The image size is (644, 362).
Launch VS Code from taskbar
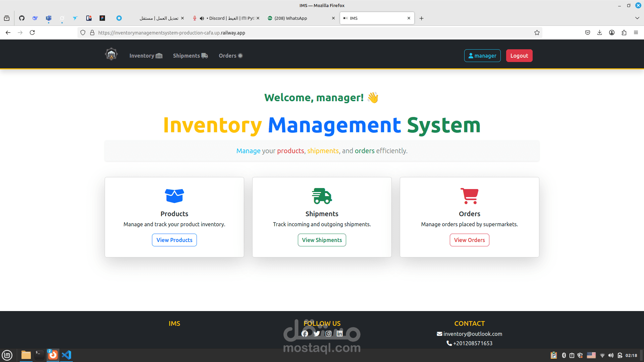click(66, 355)
